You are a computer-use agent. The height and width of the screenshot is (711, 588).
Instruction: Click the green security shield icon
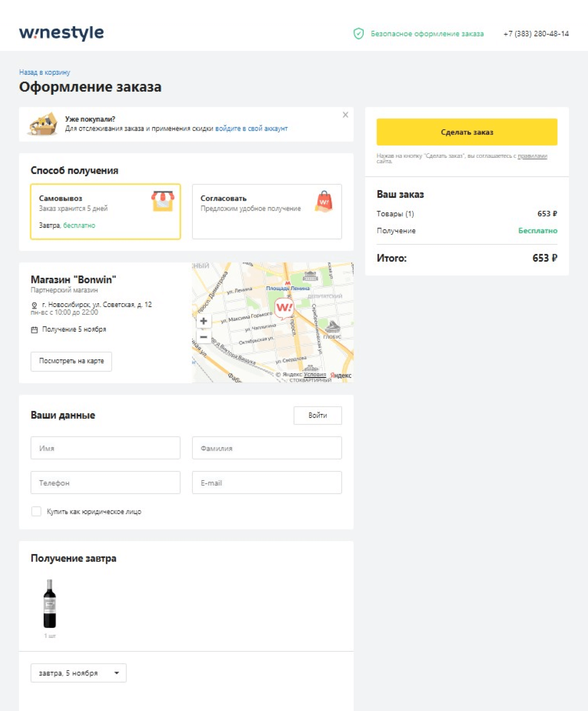tap(359, 33)
